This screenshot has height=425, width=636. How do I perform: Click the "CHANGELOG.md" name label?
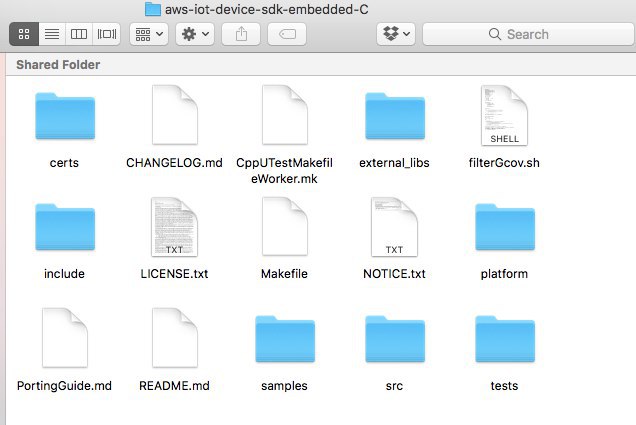pyautogui.click(x=174, y=163)
